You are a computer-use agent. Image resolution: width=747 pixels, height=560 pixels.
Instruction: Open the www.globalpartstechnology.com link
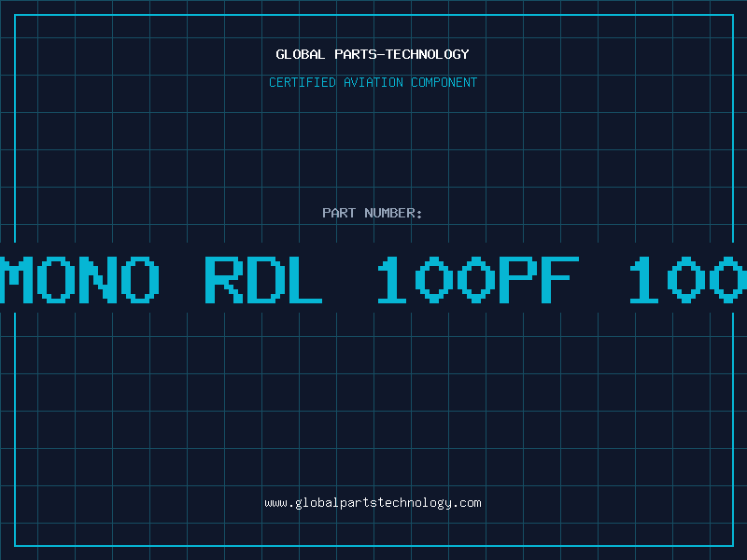click(x=373, y=503)
